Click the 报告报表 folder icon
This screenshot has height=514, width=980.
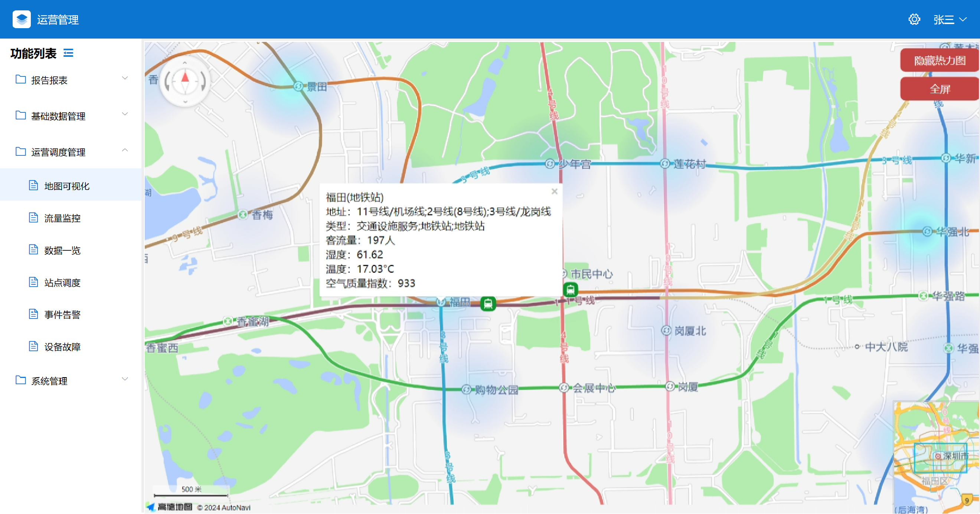pyautogui.click(x=20, y=79)
